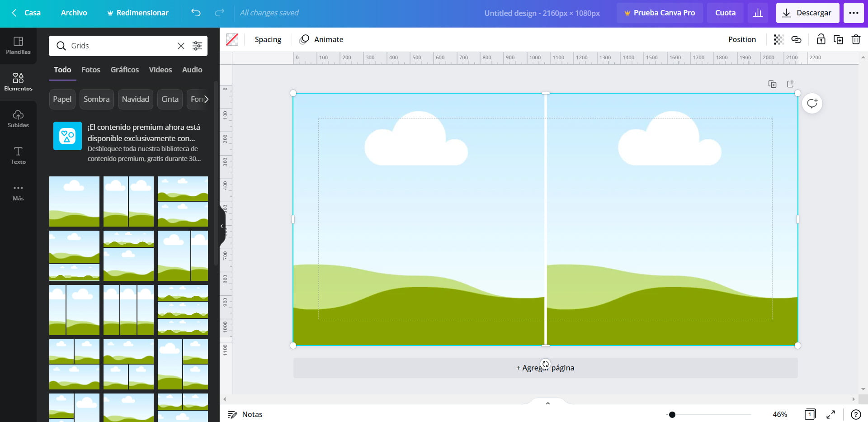Duplicate element using toolbar copy icon
The image size is (868, 422).
click(838, 39)
